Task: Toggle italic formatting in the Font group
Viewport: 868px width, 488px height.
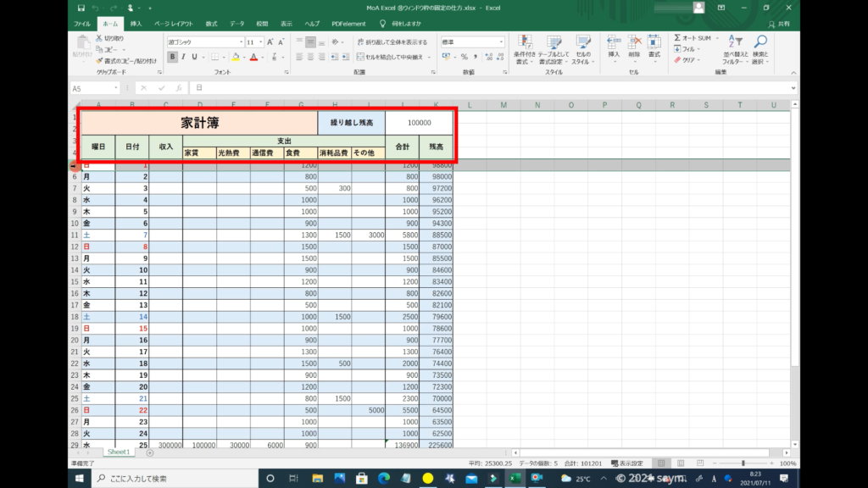Action: pyautogui.click(x=183, y=57)
